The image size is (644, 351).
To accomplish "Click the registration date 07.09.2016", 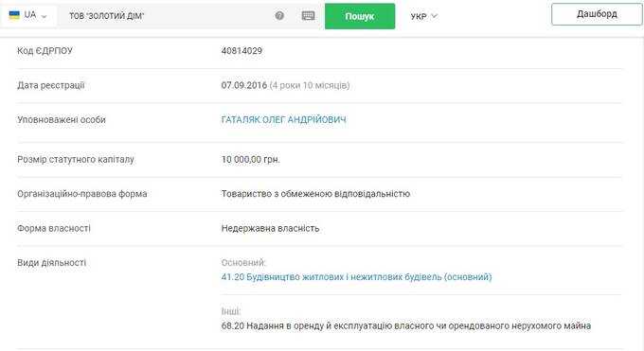I will [x=244, y=85].
